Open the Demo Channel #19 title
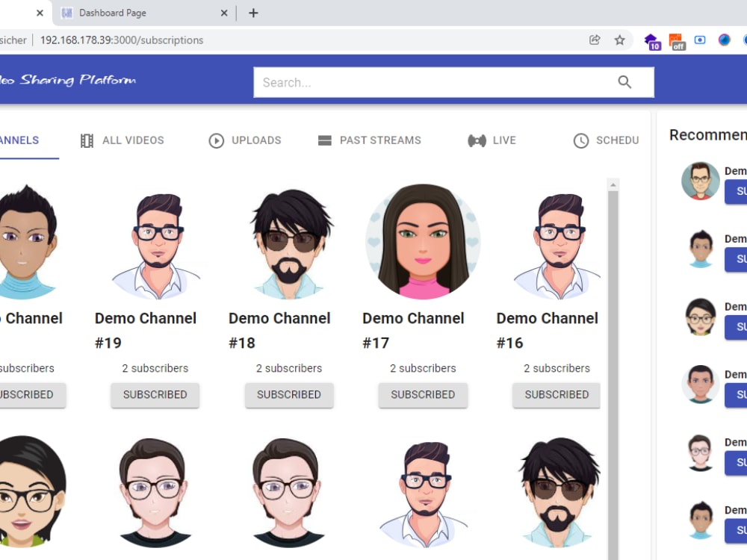This screenshot has height=560, width=747. [x=146, y=331]
